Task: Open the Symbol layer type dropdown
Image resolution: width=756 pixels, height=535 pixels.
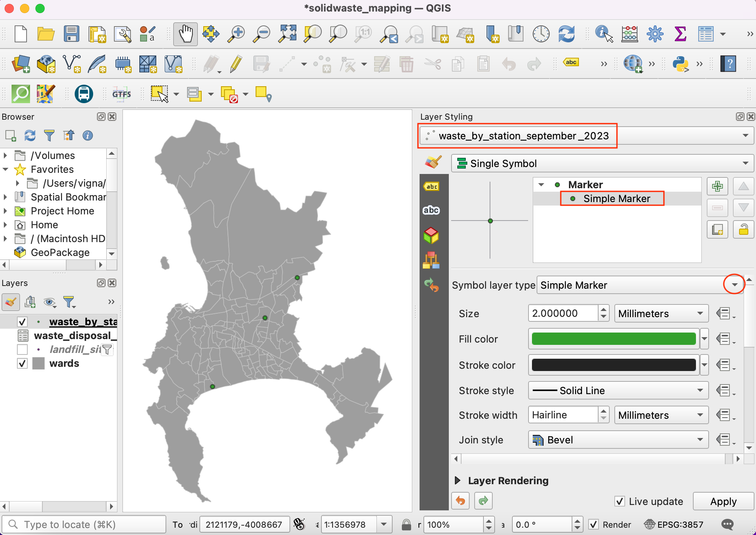Action: 734,285
